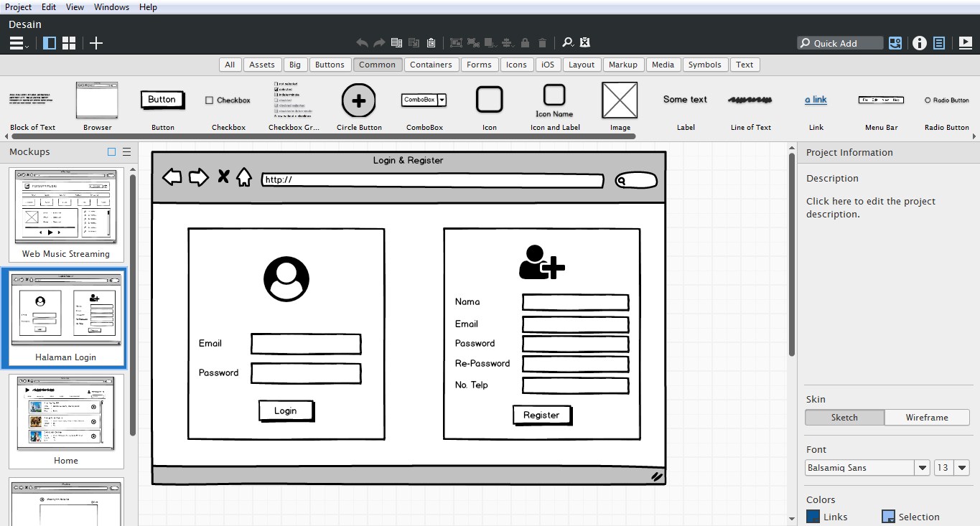Image resolution: width=980 pixels, height=526 pixels.
Task: Switch to Containers library category
Action: (x=431, y=65)
